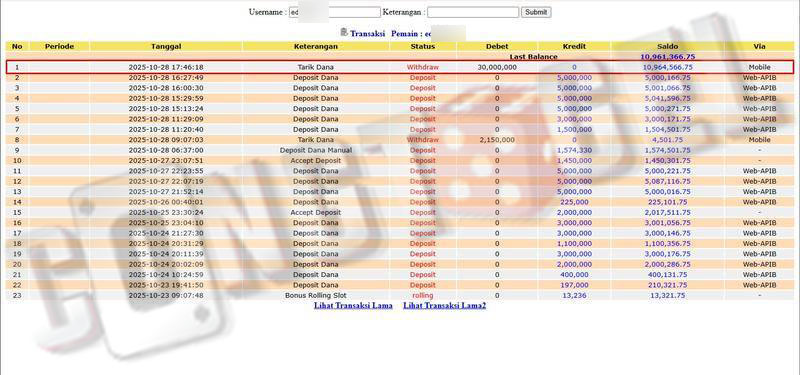Select the Debet column header
The height and width of the screenshot is (375, 800).
click(x=497, y=46)
